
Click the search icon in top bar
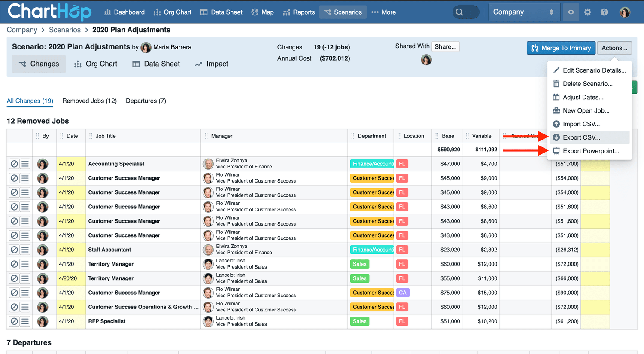coord(459,12)
